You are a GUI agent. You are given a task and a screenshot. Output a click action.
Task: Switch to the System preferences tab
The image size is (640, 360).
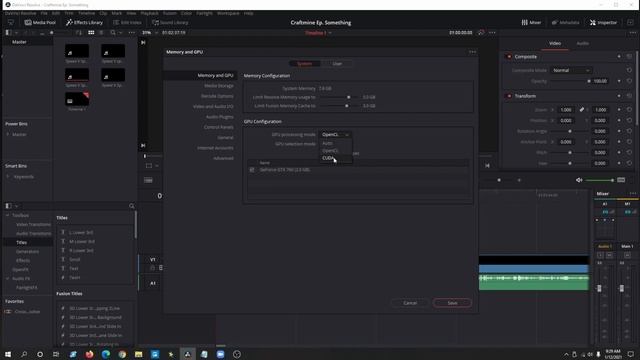point(304,64)
